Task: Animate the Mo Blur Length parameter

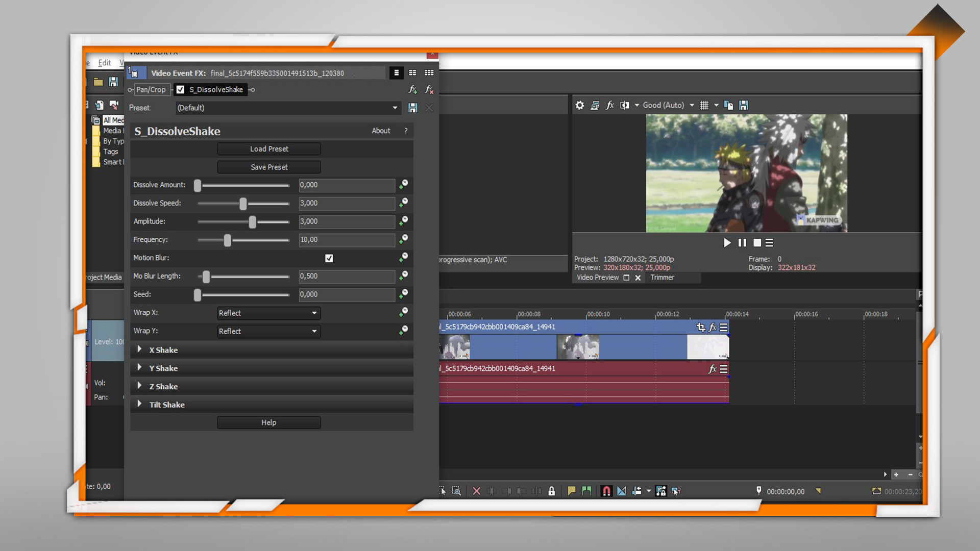Action: pos(403,275)
